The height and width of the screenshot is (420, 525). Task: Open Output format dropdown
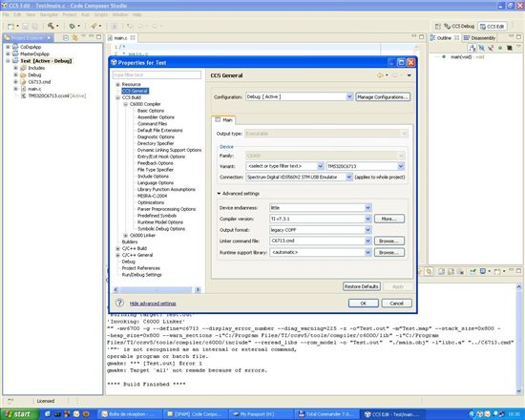click(367, 230)
